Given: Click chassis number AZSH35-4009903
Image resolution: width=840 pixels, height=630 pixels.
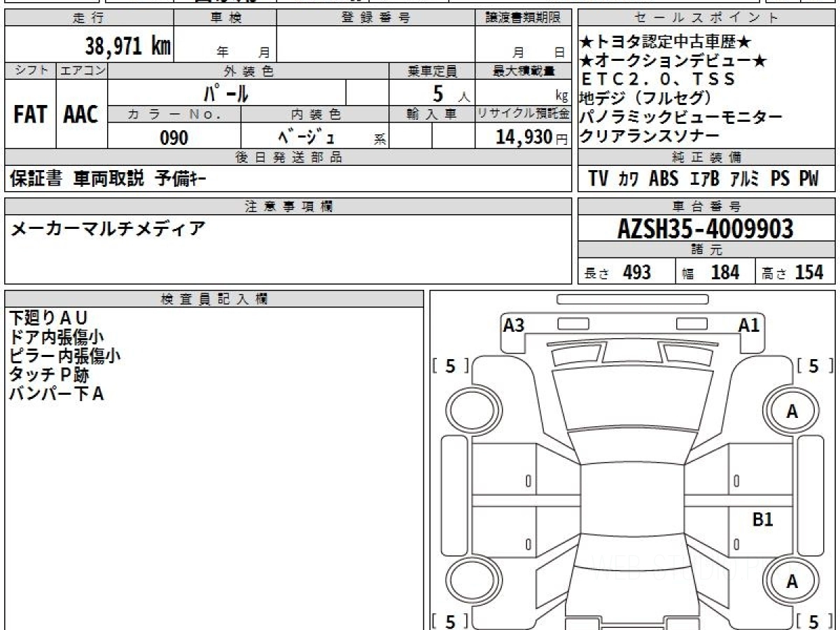Looking at the screenshot, I should tap(706, 229).
